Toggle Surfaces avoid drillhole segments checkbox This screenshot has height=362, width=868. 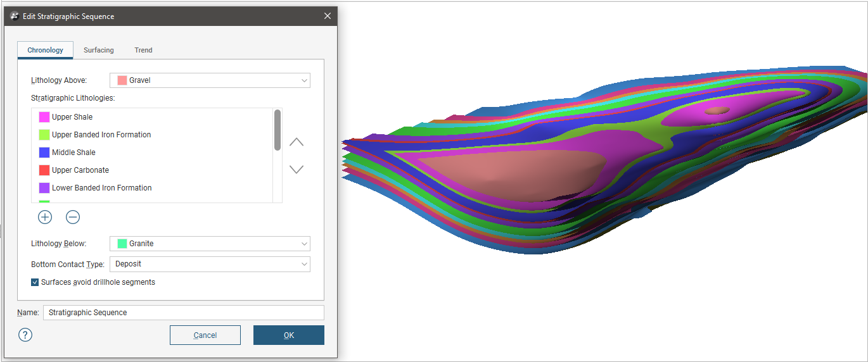pos(35,282)
